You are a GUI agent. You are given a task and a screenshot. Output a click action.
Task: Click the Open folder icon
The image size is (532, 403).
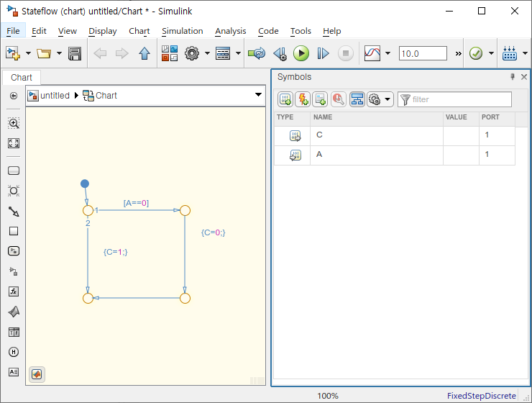point(44,53)
